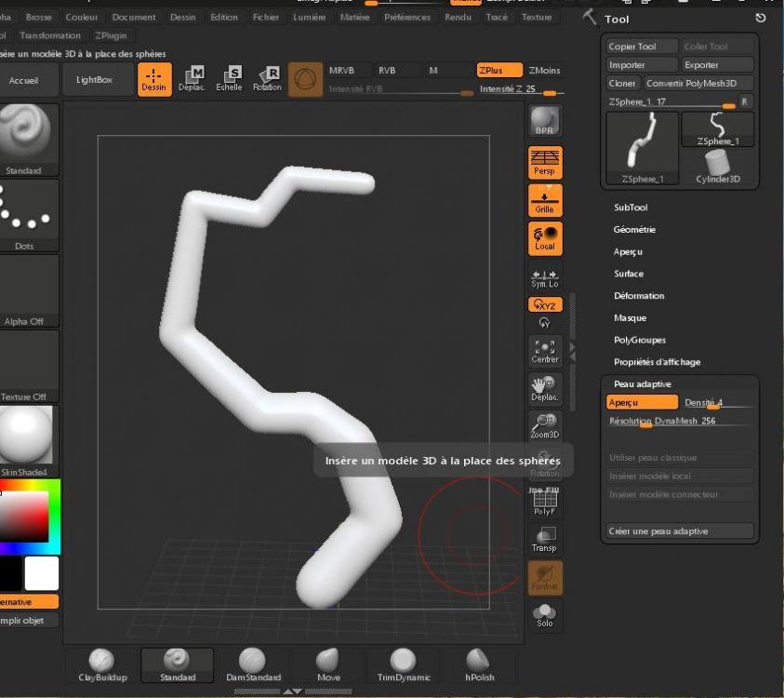Select the Echelle scale tool
This screenshot has height=698, width=784.
(229, 78)
